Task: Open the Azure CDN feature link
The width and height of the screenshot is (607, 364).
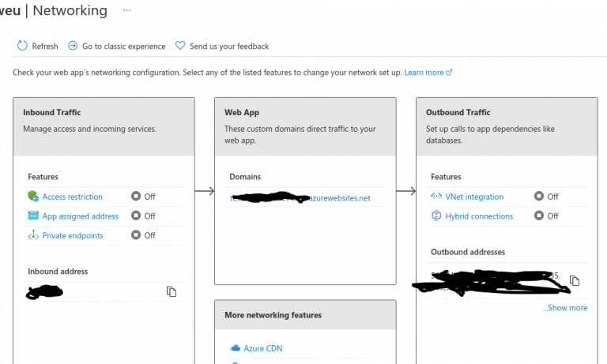Action: click(x=263, y=348)
